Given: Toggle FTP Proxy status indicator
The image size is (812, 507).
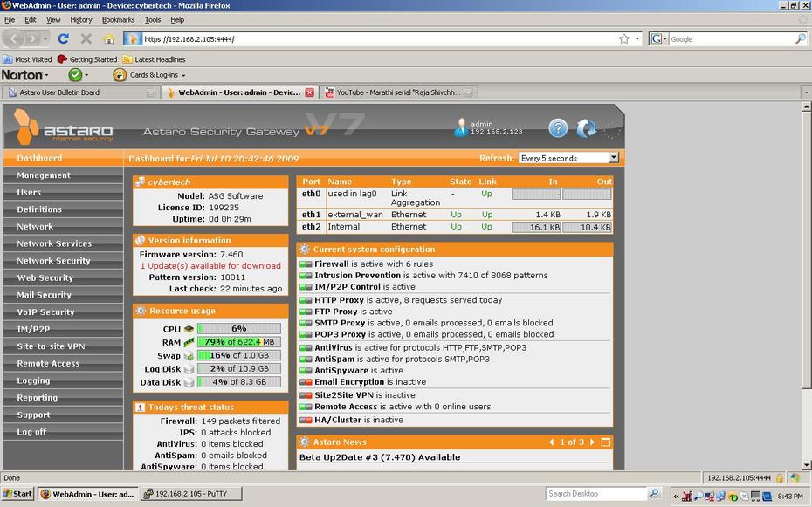Looking at the screenshot, I should (x=306, y=312).
